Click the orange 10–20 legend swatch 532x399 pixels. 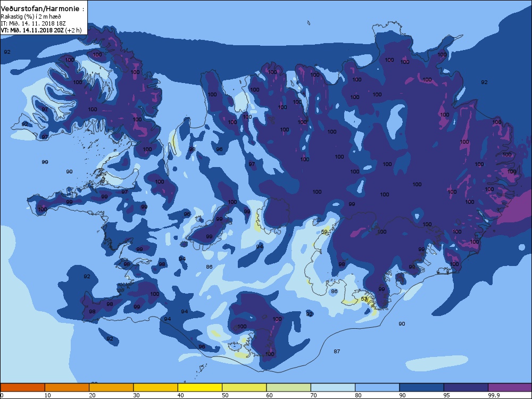coord(67,387)
